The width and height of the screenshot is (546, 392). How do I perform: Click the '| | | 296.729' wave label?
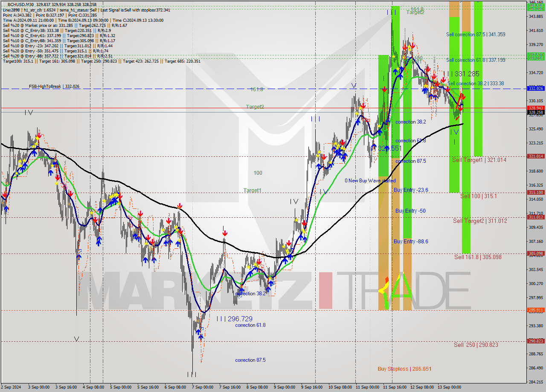coord(234,319)
